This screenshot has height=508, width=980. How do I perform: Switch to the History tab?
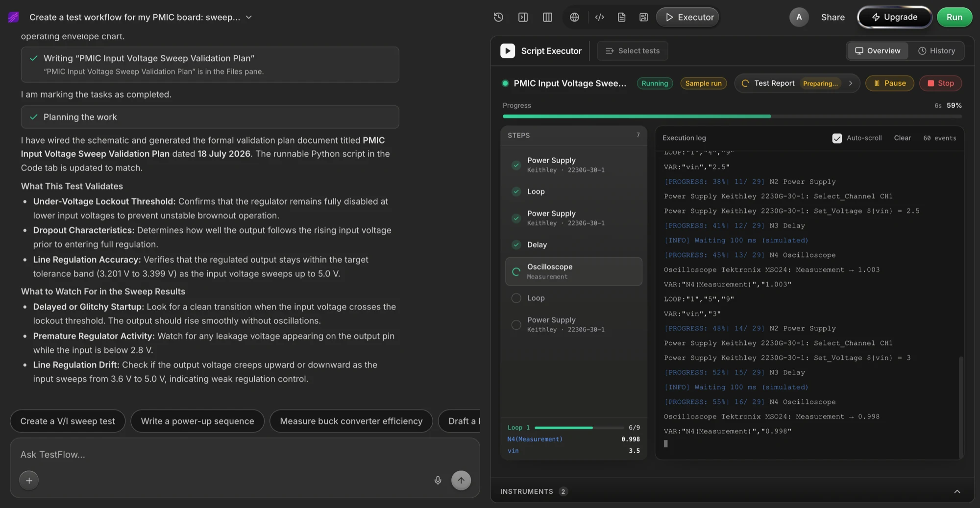[x=936, y=51]
